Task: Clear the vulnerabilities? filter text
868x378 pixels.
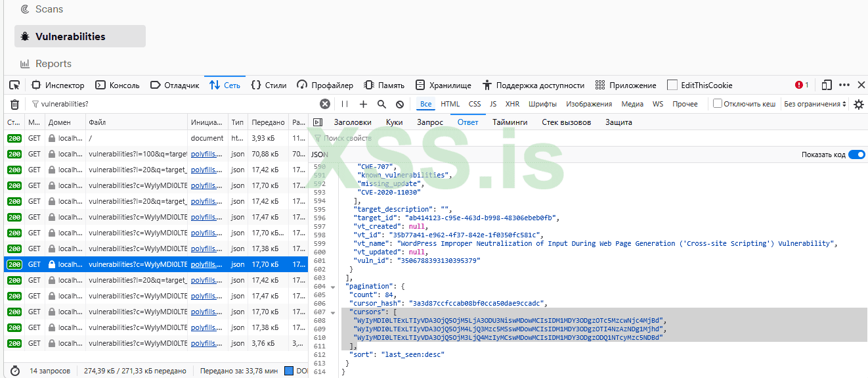Action: [324, 104]
